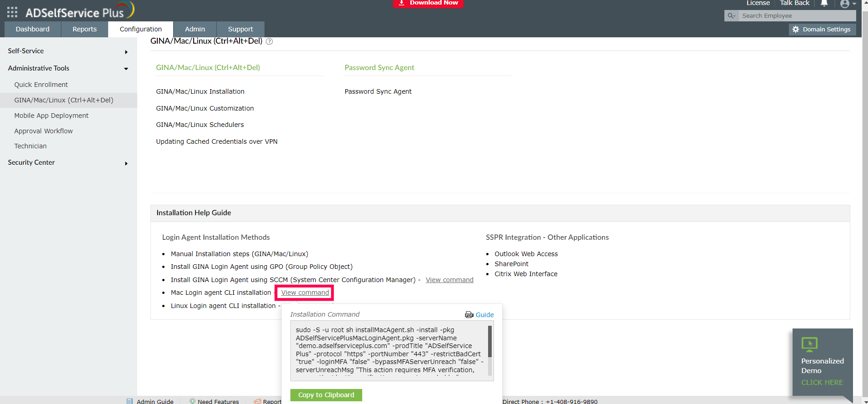Open the apps grid launcher icon
The width and height of the screenshot is (868, 404).
point(12,12)
